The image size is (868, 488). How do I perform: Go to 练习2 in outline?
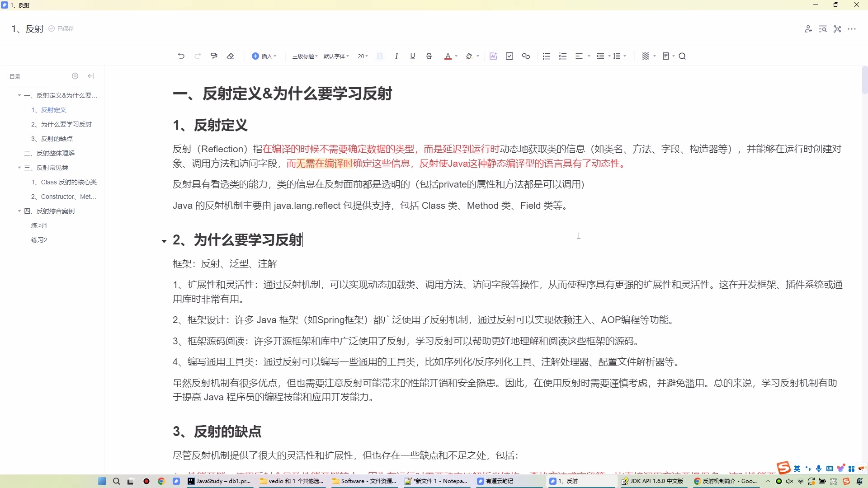pos(39,240)
